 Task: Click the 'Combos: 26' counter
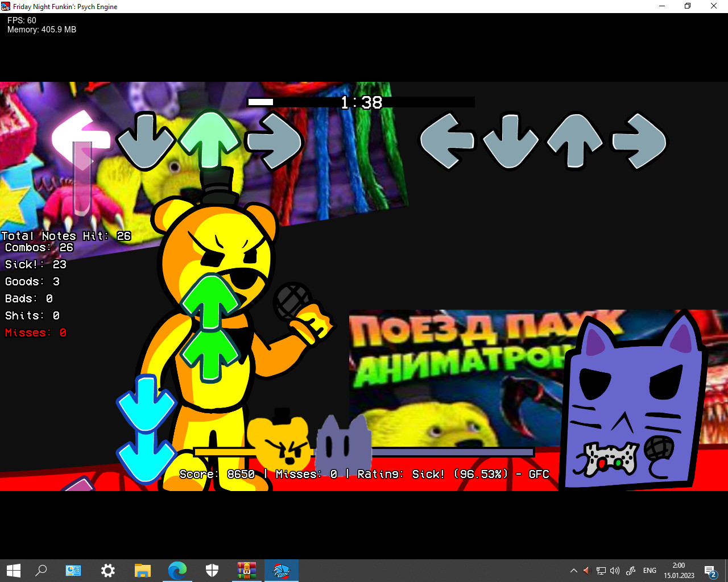(x=39, y=247)
